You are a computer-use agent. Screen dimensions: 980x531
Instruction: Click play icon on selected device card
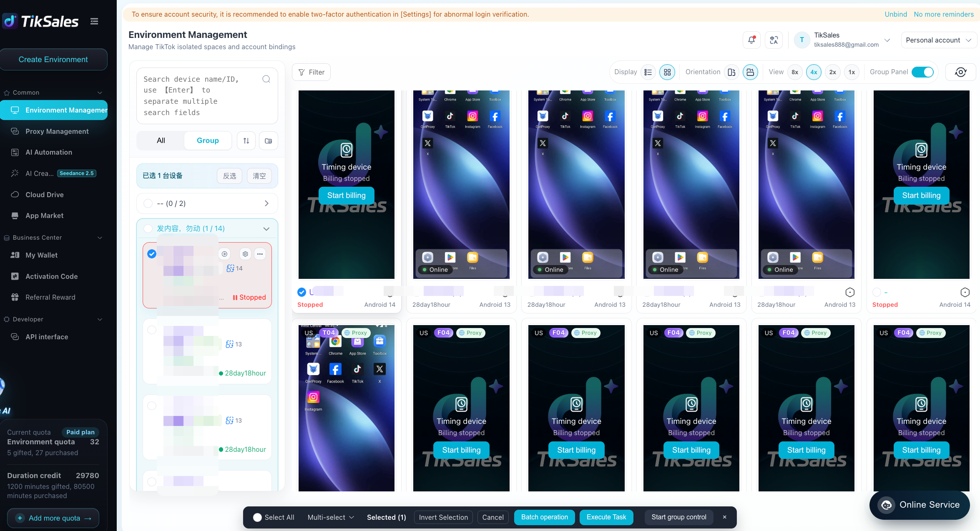224,254
